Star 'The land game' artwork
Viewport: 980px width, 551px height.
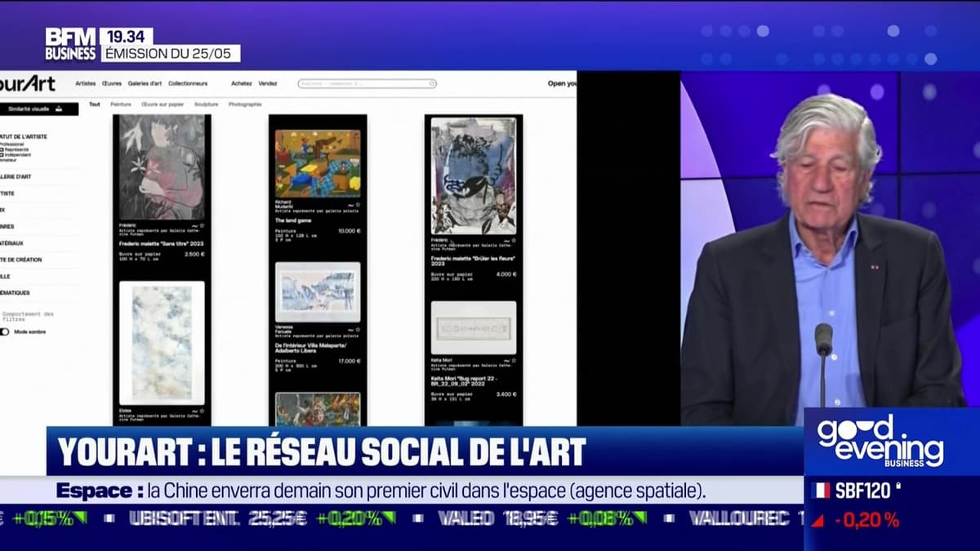click(358, 205)
